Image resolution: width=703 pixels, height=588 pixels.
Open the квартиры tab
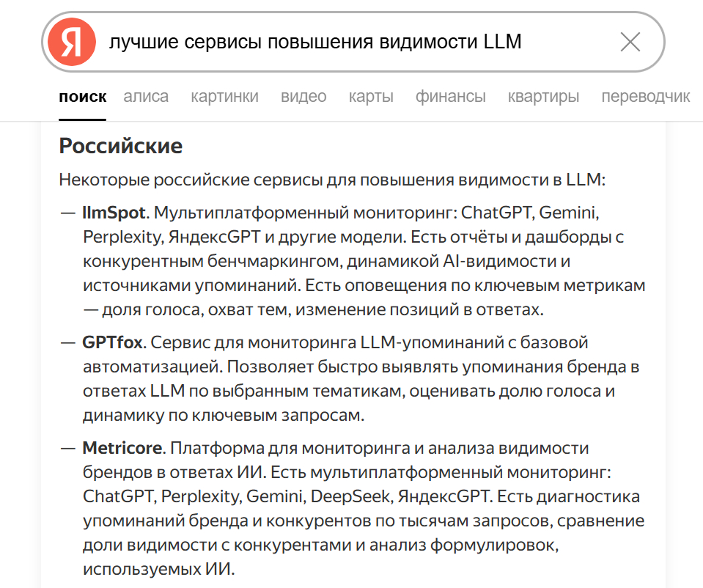tap(543, 97)
